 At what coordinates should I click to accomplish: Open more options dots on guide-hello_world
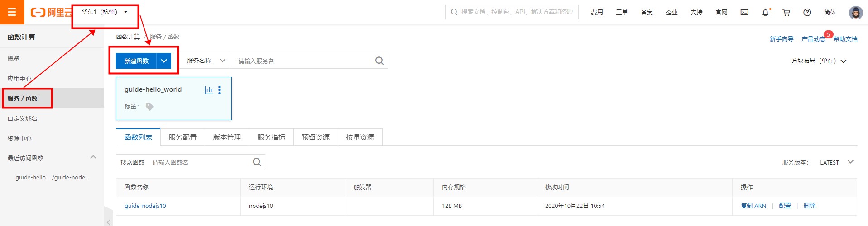click(220, 90)
